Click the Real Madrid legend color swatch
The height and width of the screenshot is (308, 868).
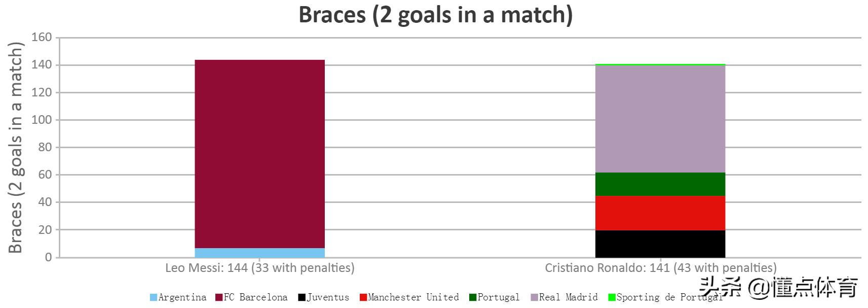[x=534, y=297]
